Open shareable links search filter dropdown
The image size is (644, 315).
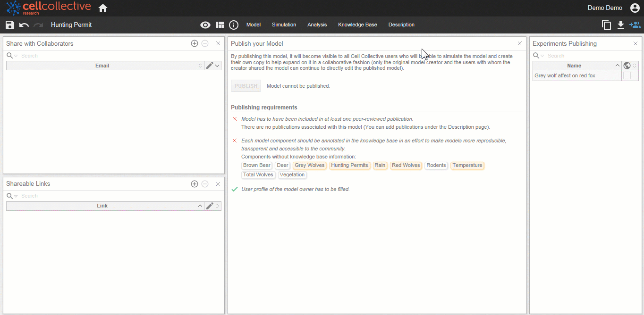point(16,196)
